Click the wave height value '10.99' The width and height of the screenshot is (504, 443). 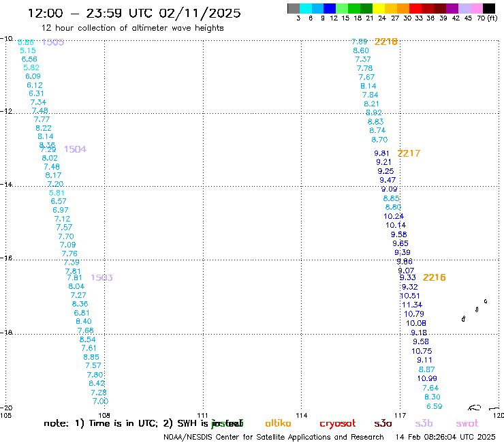click(427, 379)
